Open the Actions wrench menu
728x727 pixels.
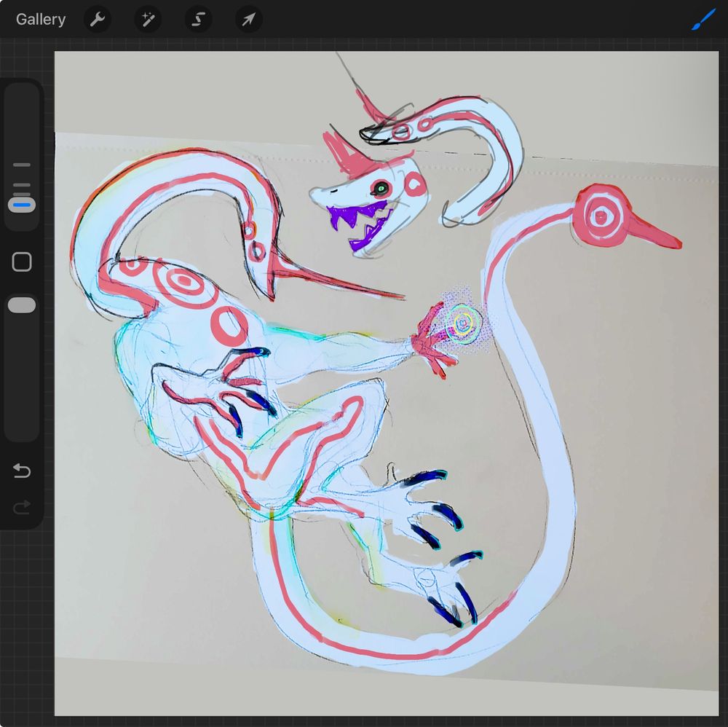tap(98, 20)
